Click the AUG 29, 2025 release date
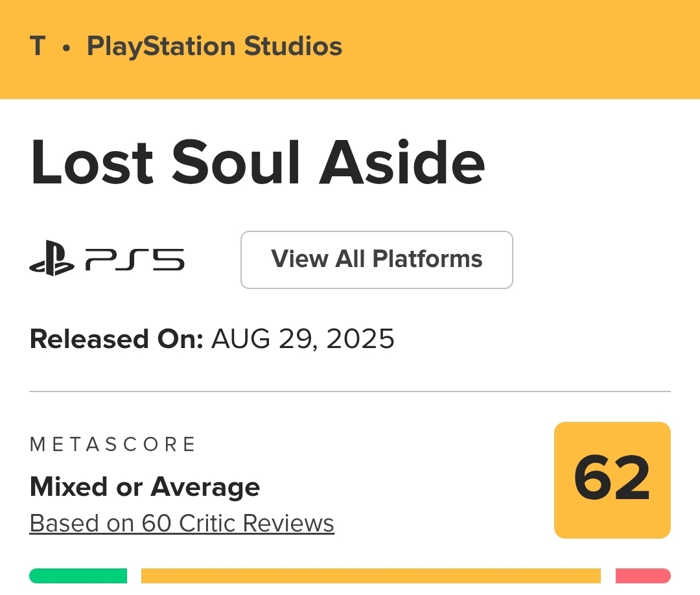Image resolution: width=700 pixels, height=595 pixels. [303, 339]
